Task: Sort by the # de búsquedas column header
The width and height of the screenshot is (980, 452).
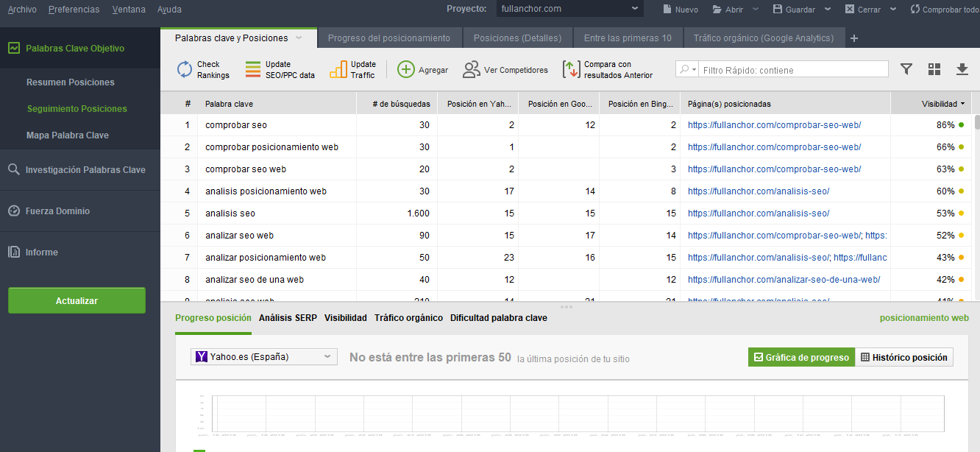Action: point(397,104)
